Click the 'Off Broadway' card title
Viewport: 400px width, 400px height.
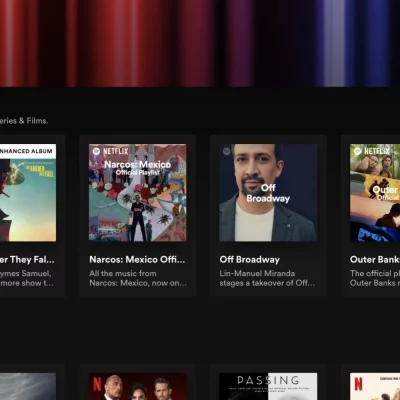(250, 260)
